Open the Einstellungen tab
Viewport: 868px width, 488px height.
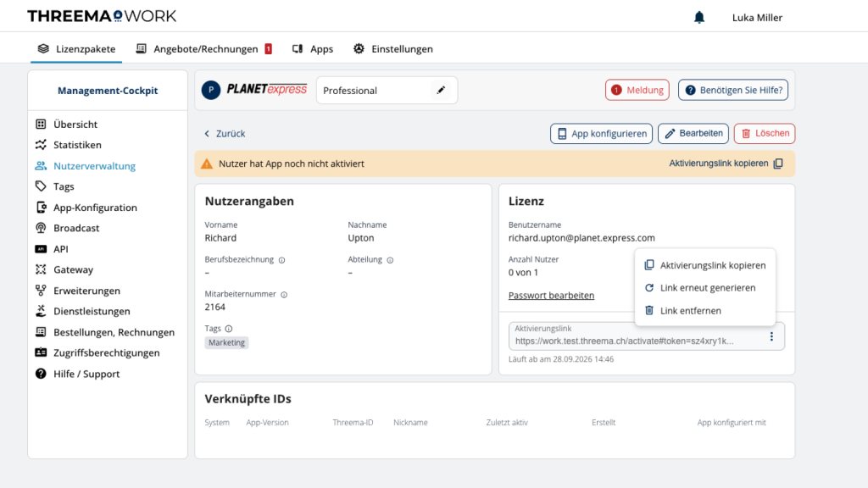click(393, 48)
